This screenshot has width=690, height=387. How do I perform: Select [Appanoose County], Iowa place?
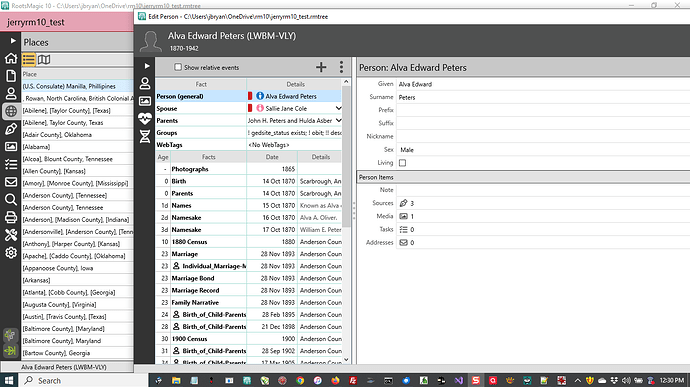(x=77, y=268)
